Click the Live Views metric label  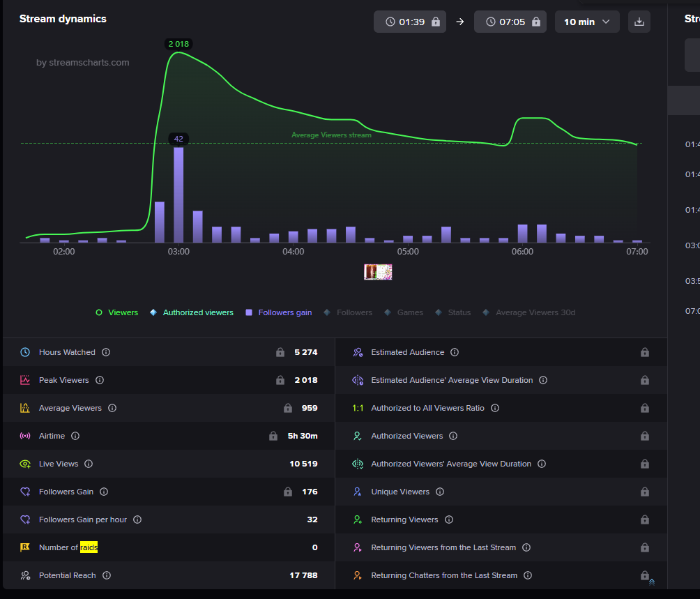pyautogui.click(x=59, y=464)
